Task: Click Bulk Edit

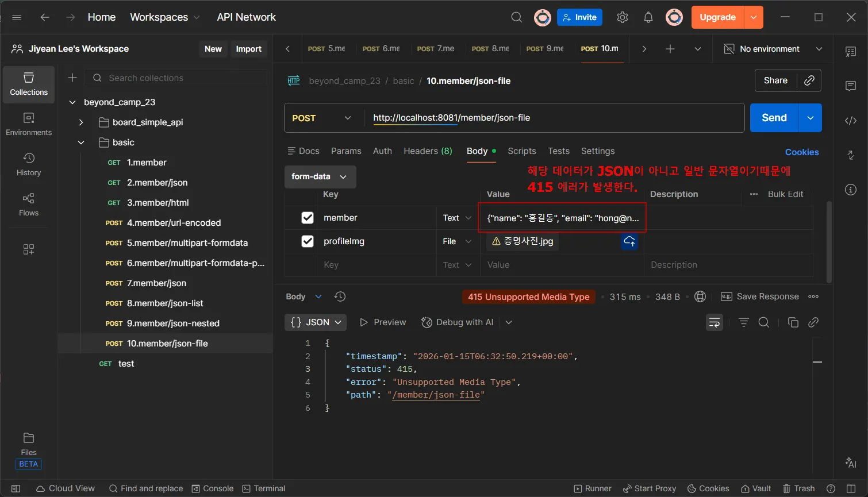Action: 785,194
